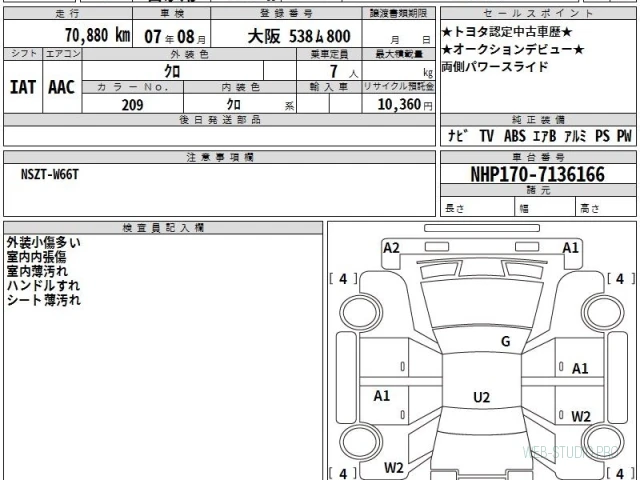Select the ハンドルすれ inspector note
This screenshot has width=640, height=480.
click(x=43, y=286)
